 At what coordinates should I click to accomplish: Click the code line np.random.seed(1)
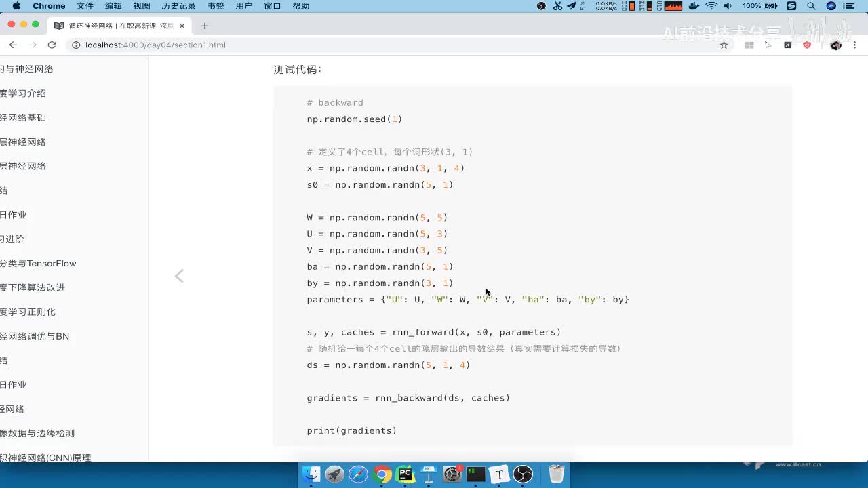[355, 119]
